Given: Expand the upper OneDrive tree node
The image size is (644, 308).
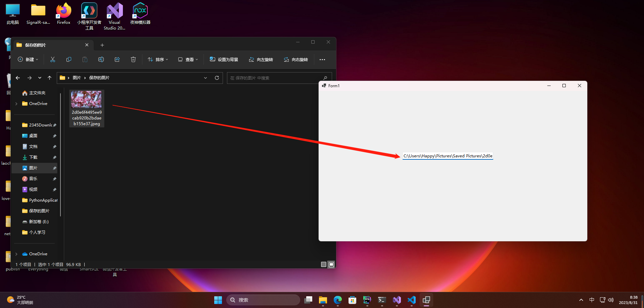Looking at the screenshot, I should (x=16, y=104).
